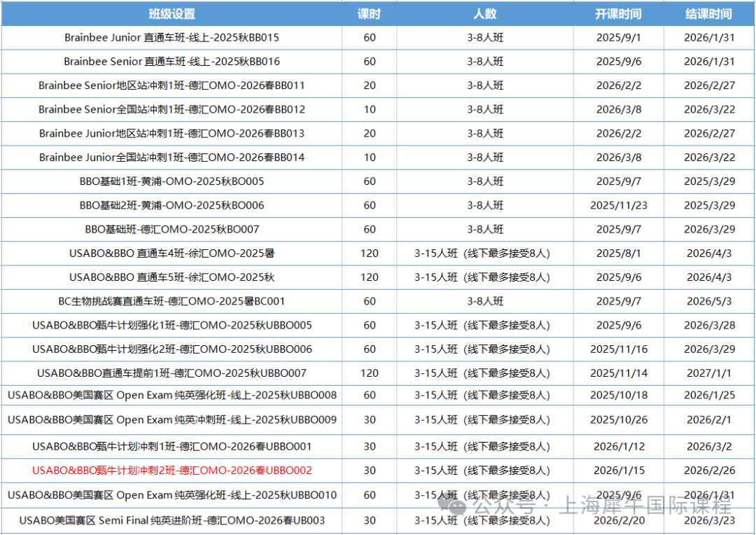Click end date 2026/3/28

click(709, 325)
